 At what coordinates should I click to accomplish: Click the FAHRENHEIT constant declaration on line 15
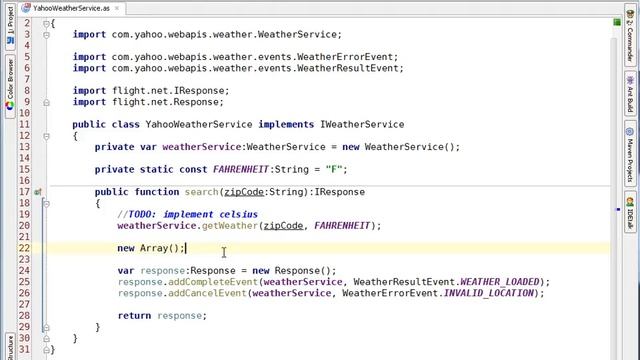(x=241, y=169)
